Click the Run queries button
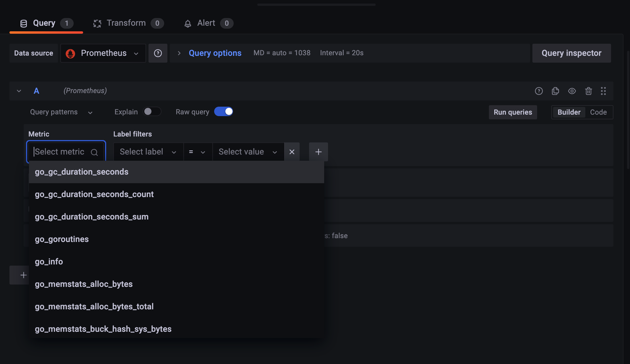The height and width of the screenshot is (364, 630). click(513, 112)
